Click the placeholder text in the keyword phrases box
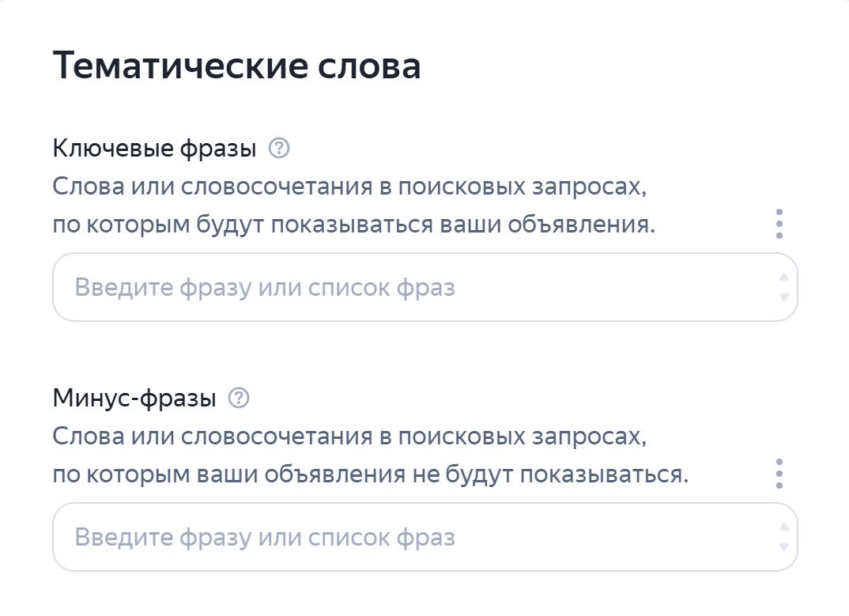The width and height of the screenshot is (849, 616). [265, 288]
